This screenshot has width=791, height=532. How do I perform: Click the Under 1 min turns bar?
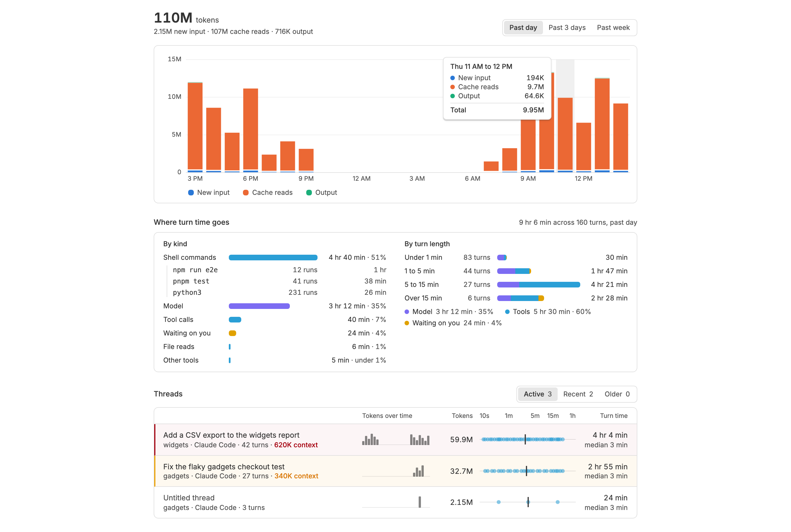click(x=501, y=258)
